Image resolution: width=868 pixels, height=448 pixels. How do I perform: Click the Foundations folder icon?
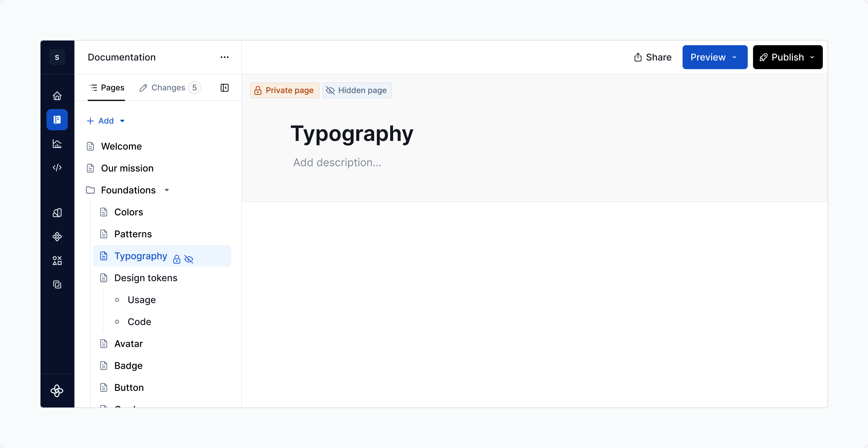90,190
